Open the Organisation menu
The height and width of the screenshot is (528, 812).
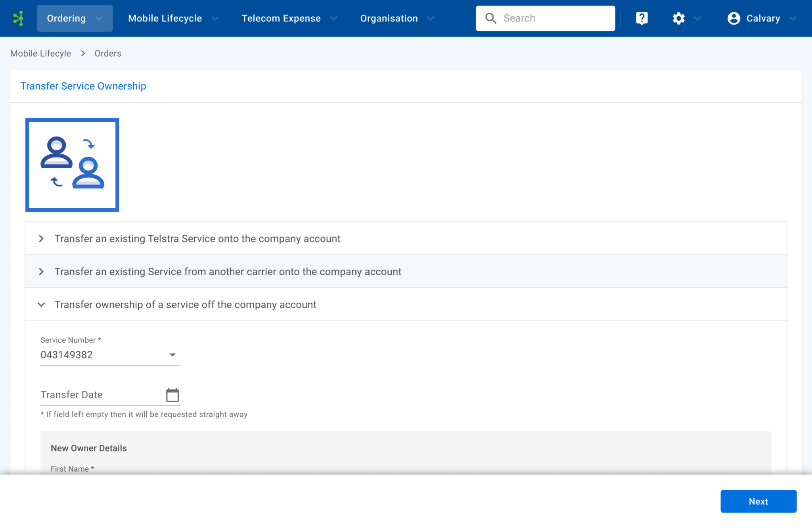[397, 18]
